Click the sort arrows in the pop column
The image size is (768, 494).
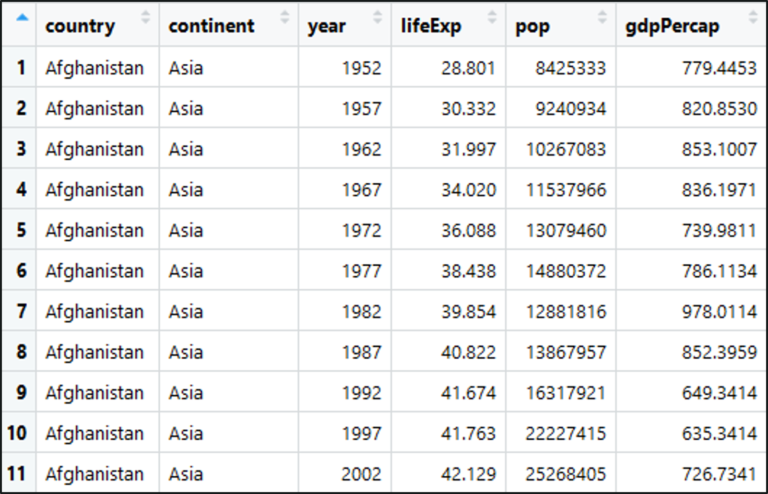pos(602,18)
